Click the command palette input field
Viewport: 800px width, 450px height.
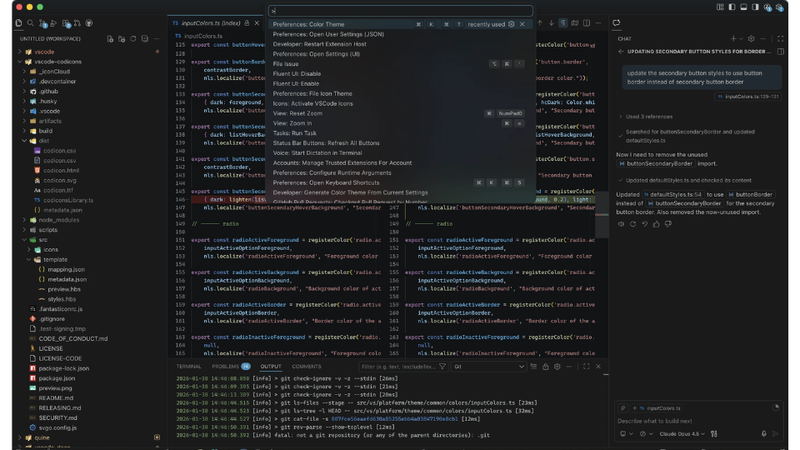coord(401,11)
